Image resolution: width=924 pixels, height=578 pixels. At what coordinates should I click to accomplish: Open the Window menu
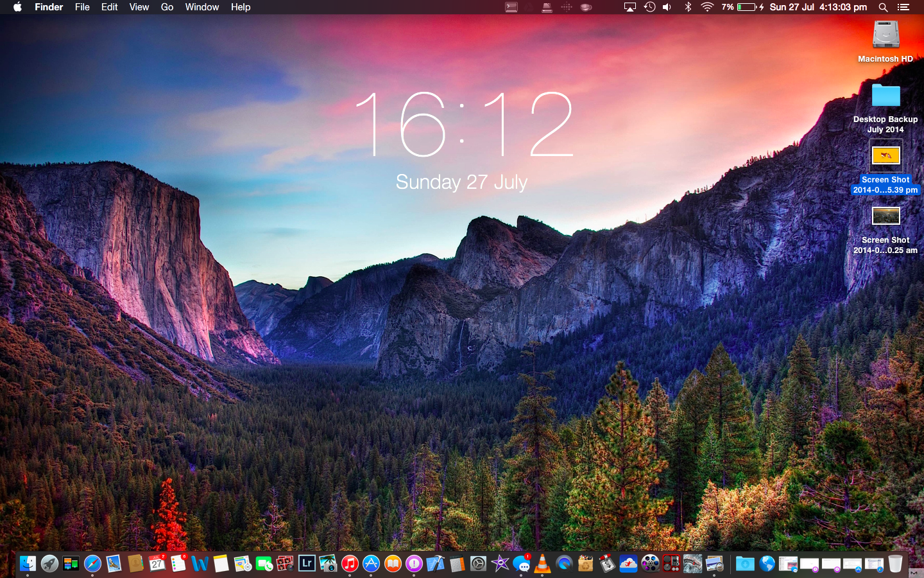pyautogui.click(x=202, y=7)
